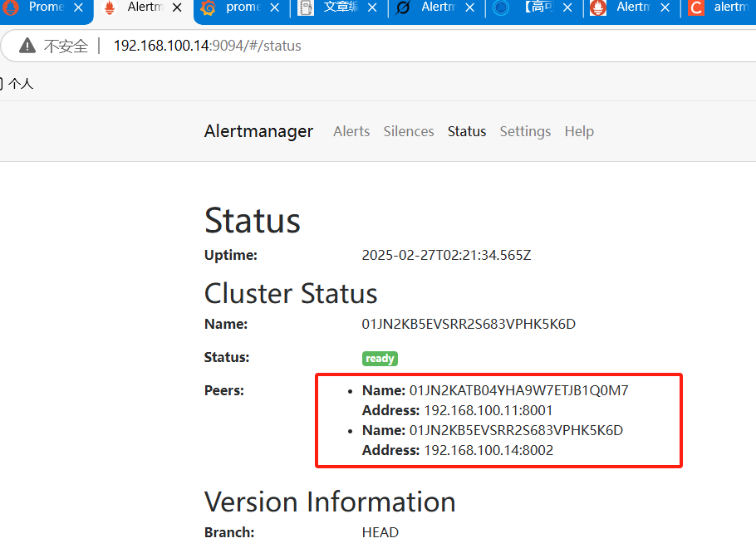
Task: Click the browser address bar URL
Action: tap(208, 46)
